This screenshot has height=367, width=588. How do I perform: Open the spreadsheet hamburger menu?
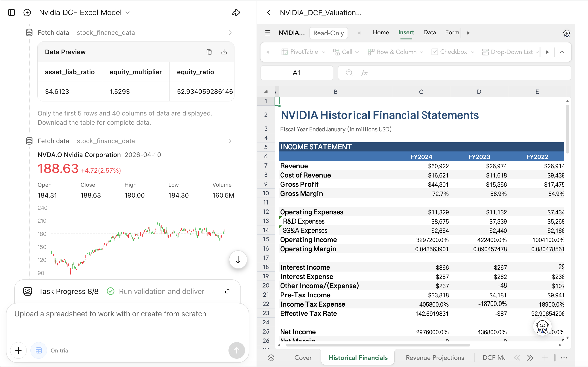click(268, 33)
